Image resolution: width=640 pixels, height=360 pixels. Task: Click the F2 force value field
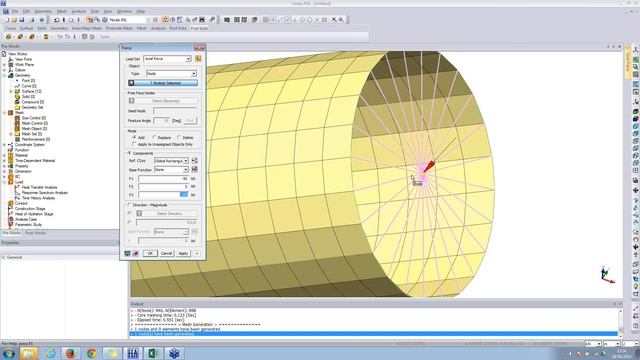coord(163,187)
